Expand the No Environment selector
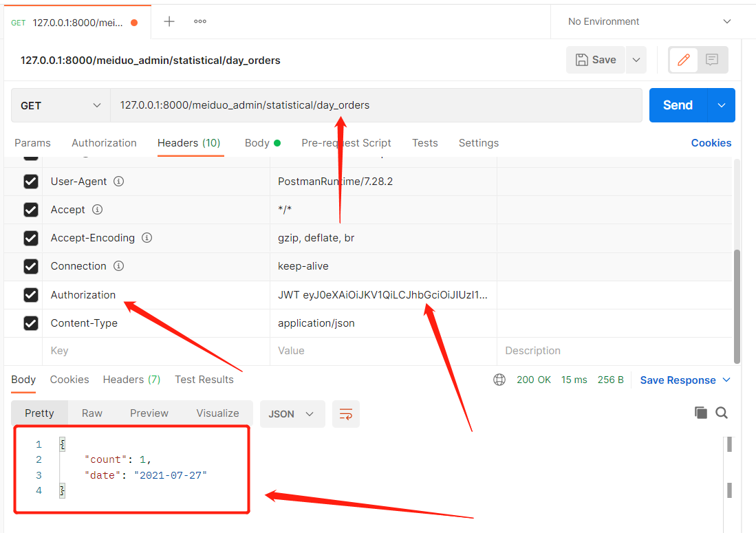This screenshot has width=756, height=533. [650, 21]
